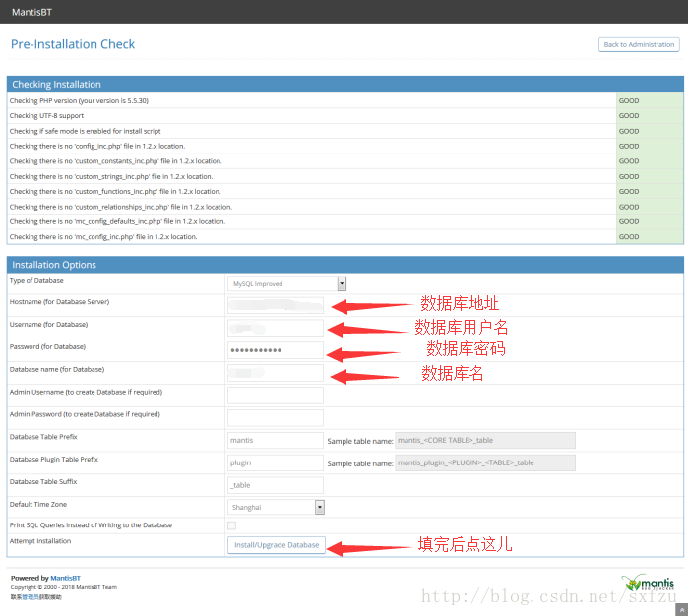
Task: Click the mantis logo in the footer
Action: click(648, 584)
